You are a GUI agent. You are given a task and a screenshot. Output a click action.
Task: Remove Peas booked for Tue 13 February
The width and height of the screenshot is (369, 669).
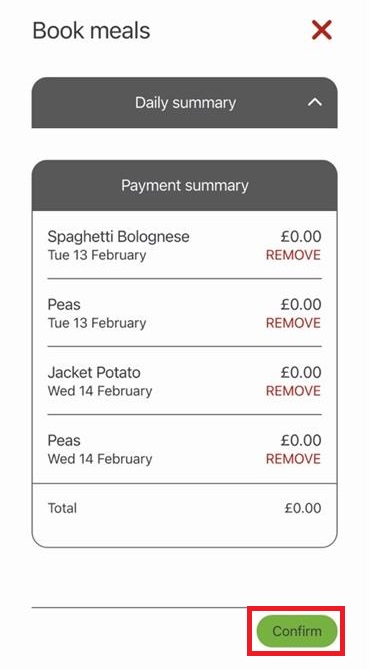(293, 323)
